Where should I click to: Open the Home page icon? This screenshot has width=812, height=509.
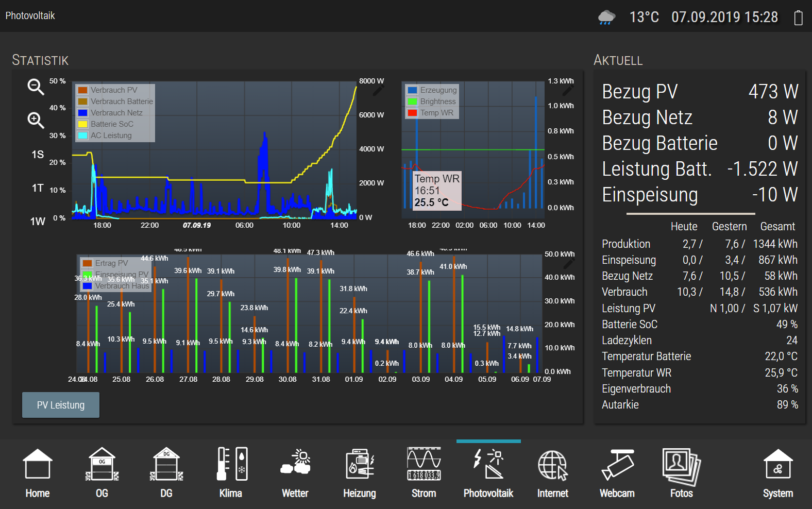click(x=38, y=464)
